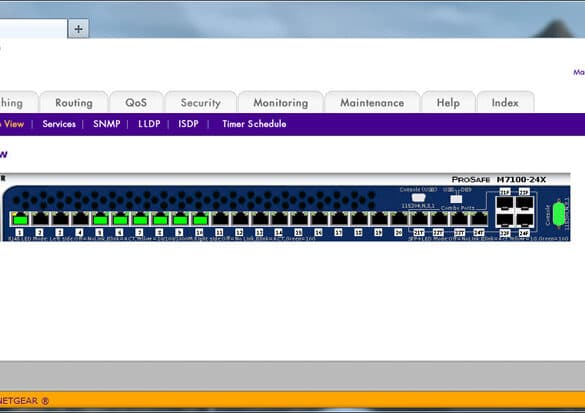The width and height of the screenshot is (585, 413).
Task: Click green Ethernet port 1 on the switch
Action: coord(20,219)
